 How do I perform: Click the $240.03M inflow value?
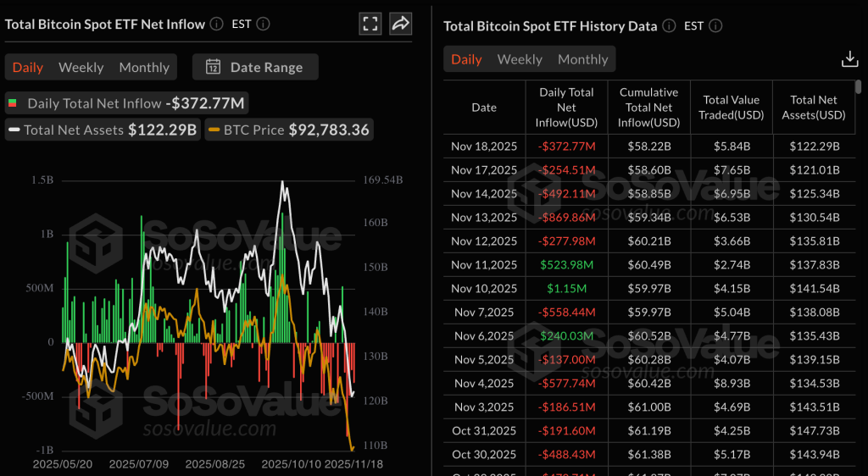[x=566, y=335]
